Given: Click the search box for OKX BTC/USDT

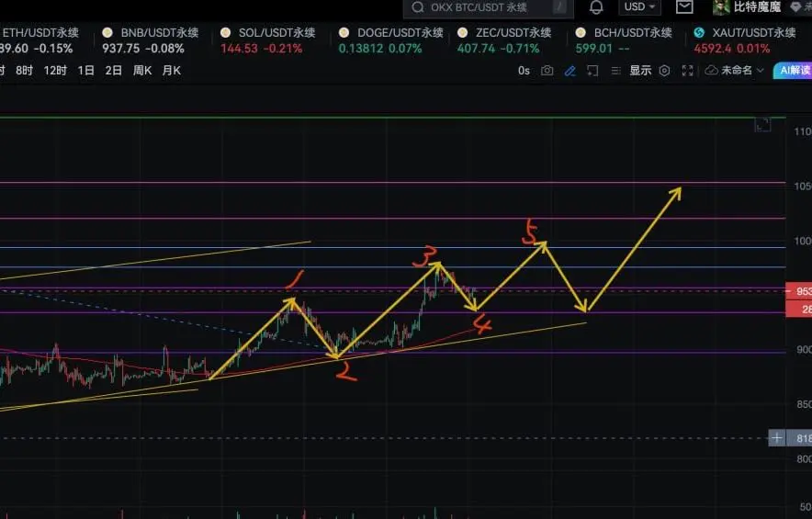Looking at the screenshot, I should 488,7.
